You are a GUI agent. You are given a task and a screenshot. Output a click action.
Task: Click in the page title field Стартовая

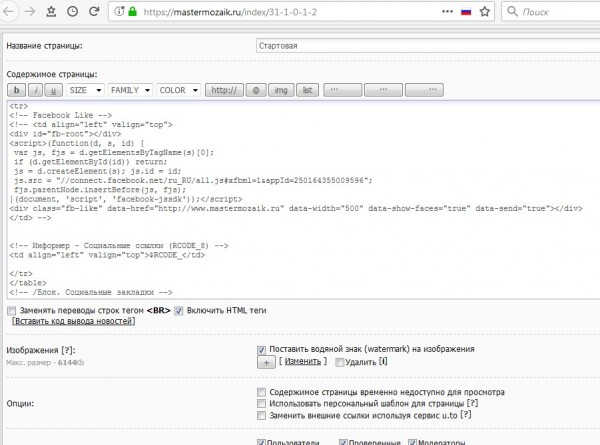(x=428, y=46)
